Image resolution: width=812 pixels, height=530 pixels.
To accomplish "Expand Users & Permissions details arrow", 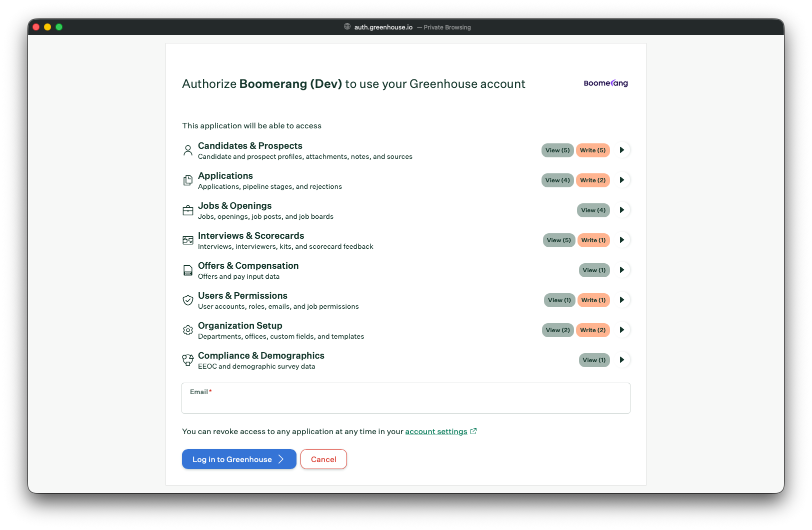I will click(x=622, y=300).
